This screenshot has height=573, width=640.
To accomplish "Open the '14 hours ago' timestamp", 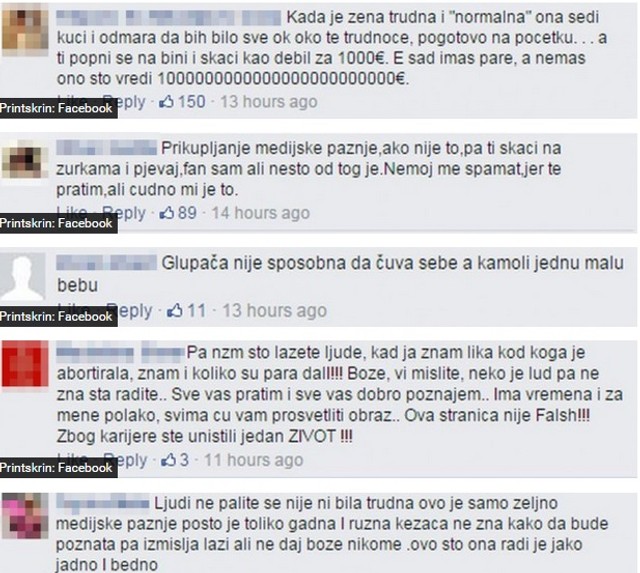I will pos(260,213).
